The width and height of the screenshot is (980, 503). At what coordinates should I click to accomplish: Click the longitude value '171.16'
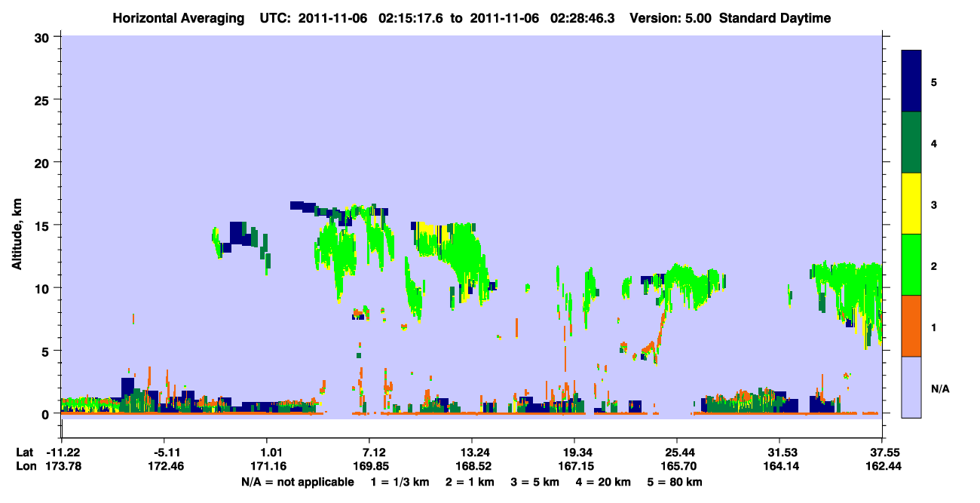(267, 466)
